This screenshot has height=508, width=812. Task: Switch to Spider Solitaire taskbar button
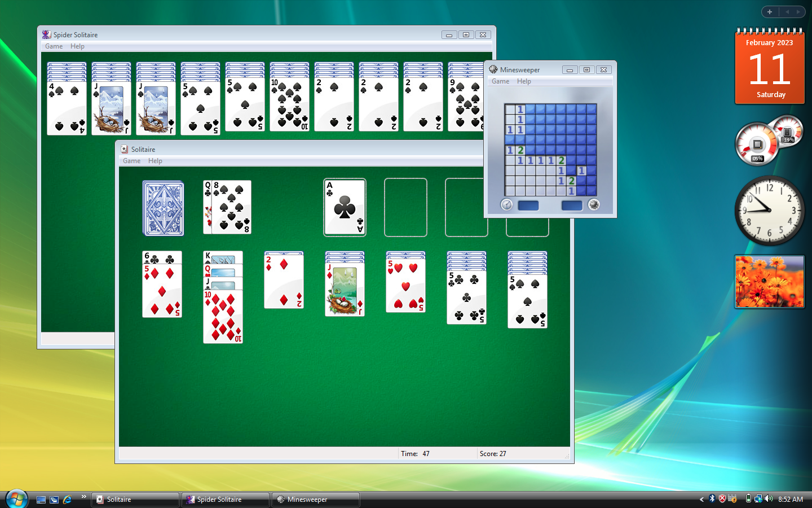[x=225, y=500]
